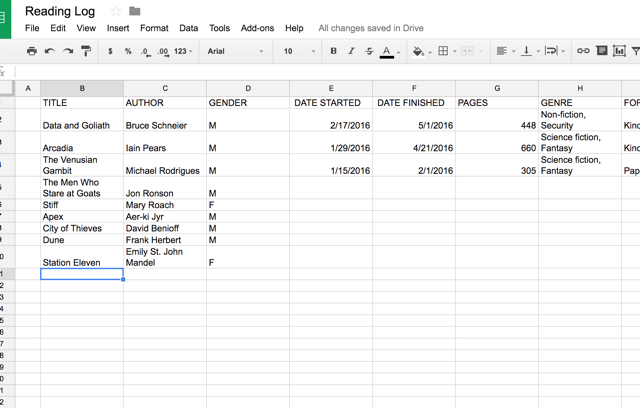Select the Non-fiction, Security genre cell

pyautogui.click(x=580, y=120)
